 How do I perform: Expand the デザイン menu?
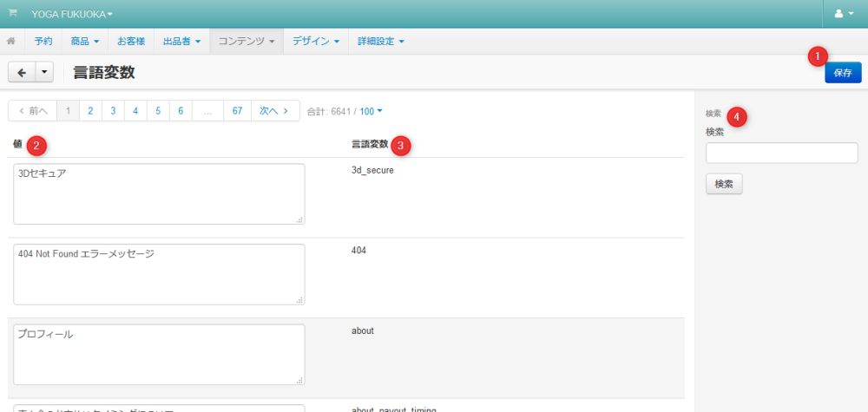[x=316, y=41]
